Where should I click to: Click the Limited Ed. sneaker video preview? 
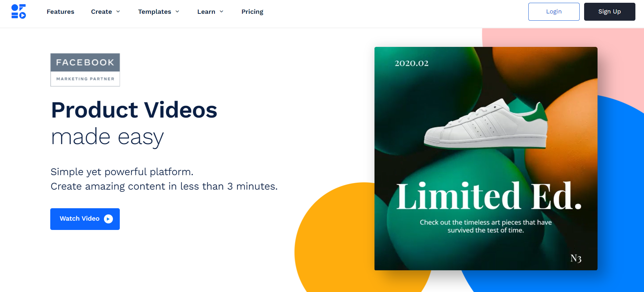click(x=486, y=159)
